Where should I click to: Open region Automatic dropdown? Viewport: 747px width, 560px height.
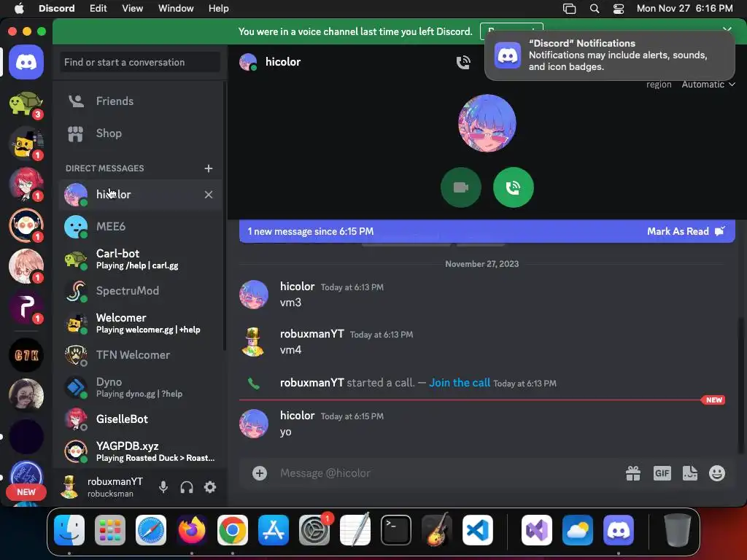708,85
